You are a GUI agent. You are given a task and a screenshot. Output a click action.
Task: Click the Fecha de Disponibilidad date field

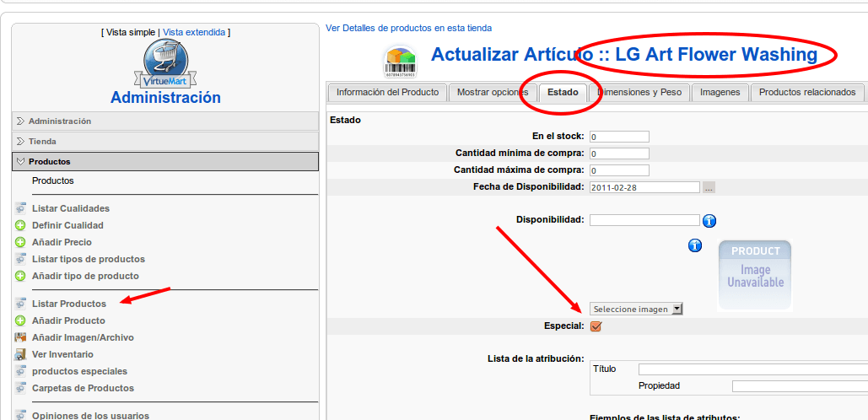645,187
